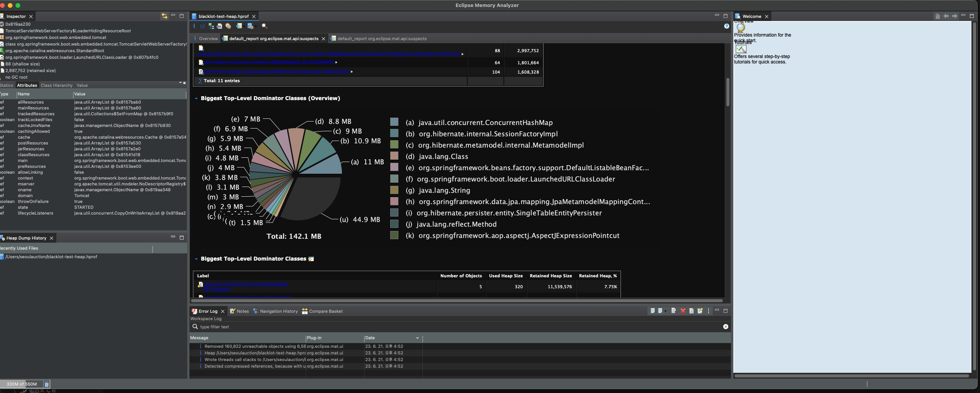The image size is (980, 393).
Task: Click the report vertical scrollbar
Action: pyautogui.click(x=728, y=92)
